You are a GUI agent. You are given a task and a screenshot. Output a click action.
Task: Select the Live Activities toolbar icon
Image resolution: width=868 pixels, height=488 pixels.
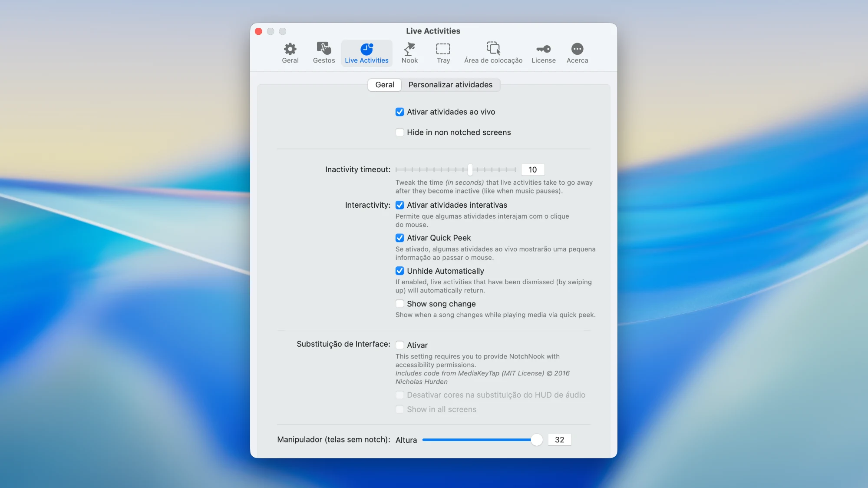pos(366,53)
